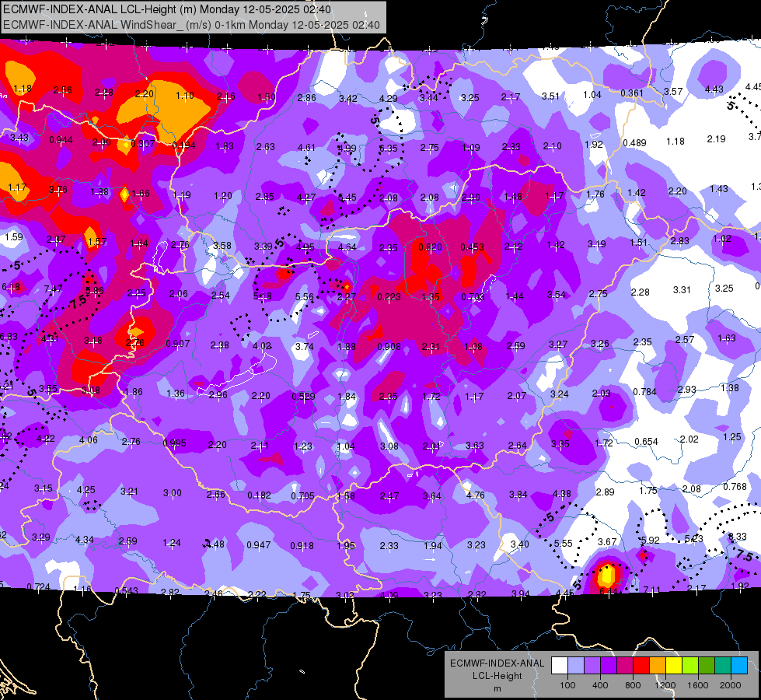
Task: Click the wind shear value 0.194
Action: pos(184,145)
